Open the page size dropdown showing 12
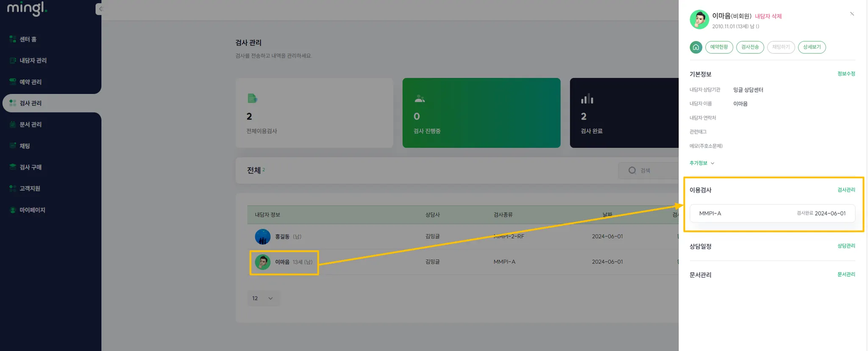The width and height of the screenshot is (868, 351). point(263,298)
